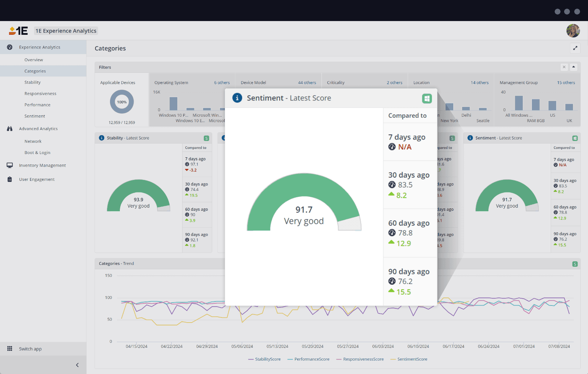Image resolution: width=588 pixels, height=374 pixels.
Task: Toggle PerformanceScore series in chart legend
Action: coord(308,359)
